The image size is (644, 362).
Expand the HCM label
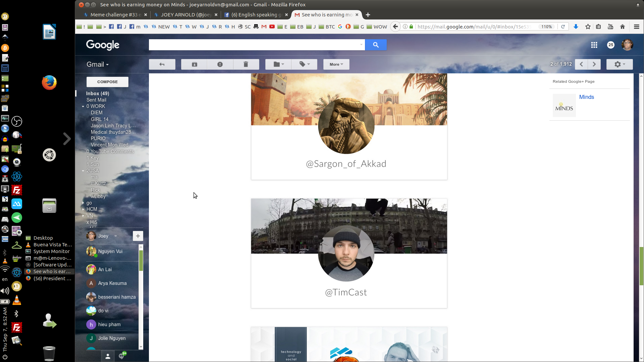pos(83,209)
